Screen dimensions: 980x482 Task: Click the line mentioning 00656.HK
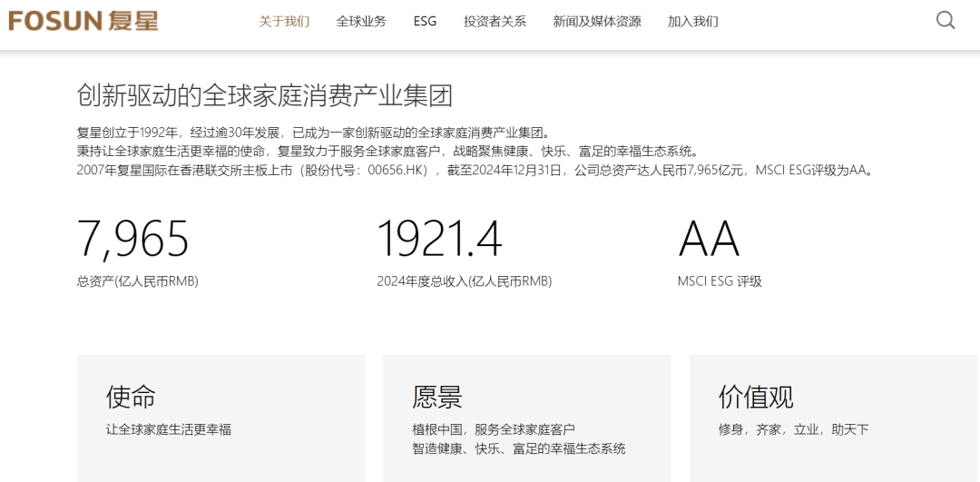(475, 170)
